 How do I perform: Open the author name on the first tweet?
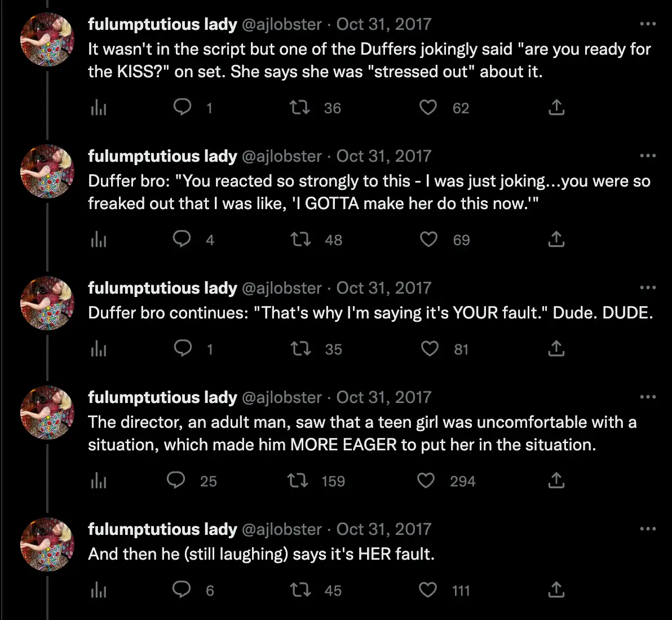pyautogui.click(x=162, y=24)
